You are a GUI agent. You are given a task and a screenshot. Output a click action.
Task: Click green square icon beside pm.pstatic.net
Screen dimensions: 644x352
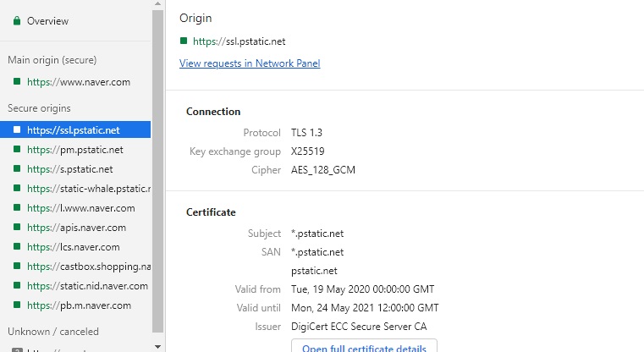pyautogui.click(x=17, y=149)
